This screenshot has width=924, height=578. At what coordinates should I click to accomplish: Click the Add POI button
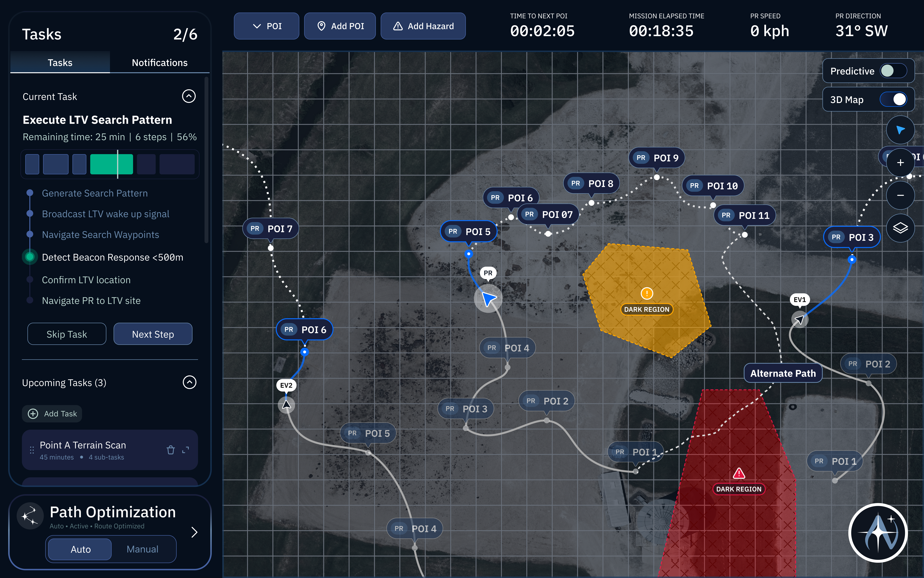click(340, 26)
